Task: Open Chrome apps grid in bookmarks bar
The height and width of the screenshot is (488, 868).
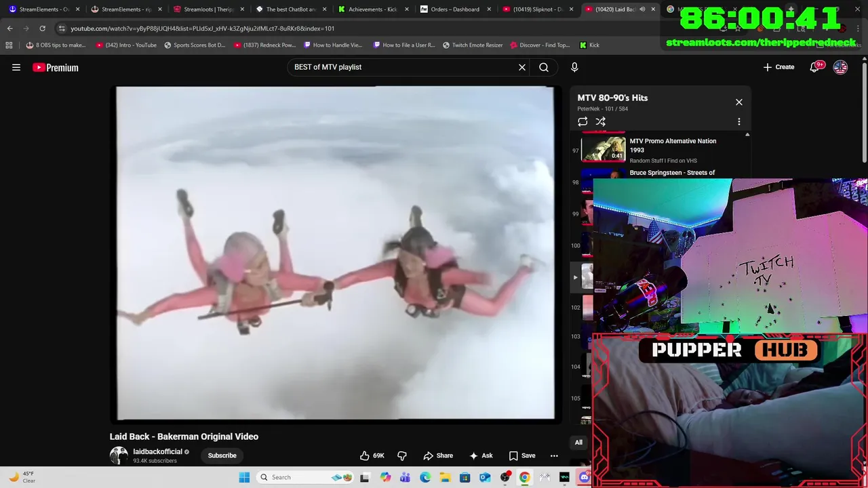Action: click(x=9, y=45)
